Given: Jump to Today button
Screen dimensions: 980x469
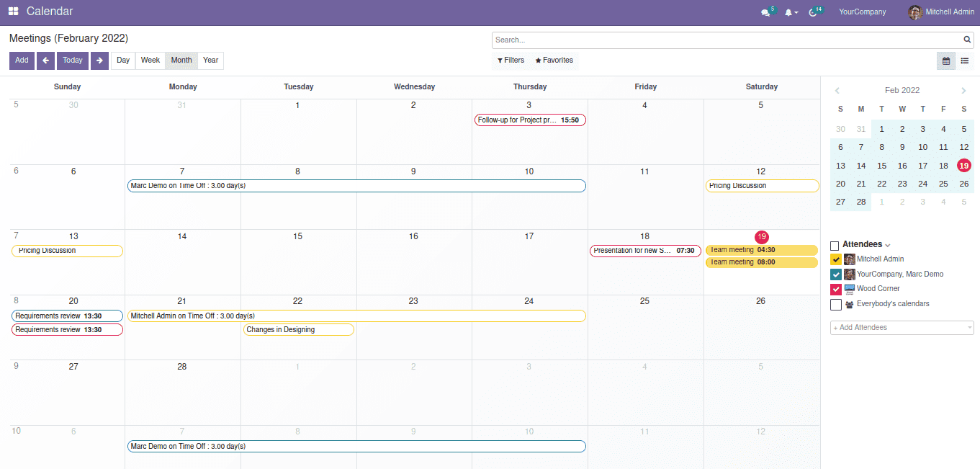Looking at the screenshot, I should 72,61.
